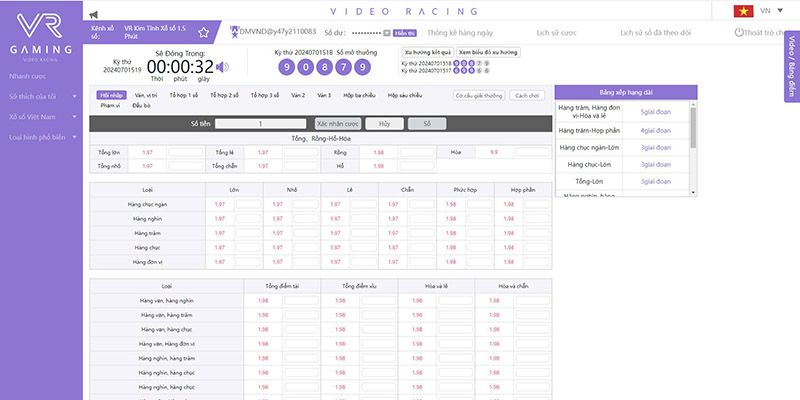The image size is (800, 400).
Task: Open Cơ cấu giải thưởng
Action: 479,95
